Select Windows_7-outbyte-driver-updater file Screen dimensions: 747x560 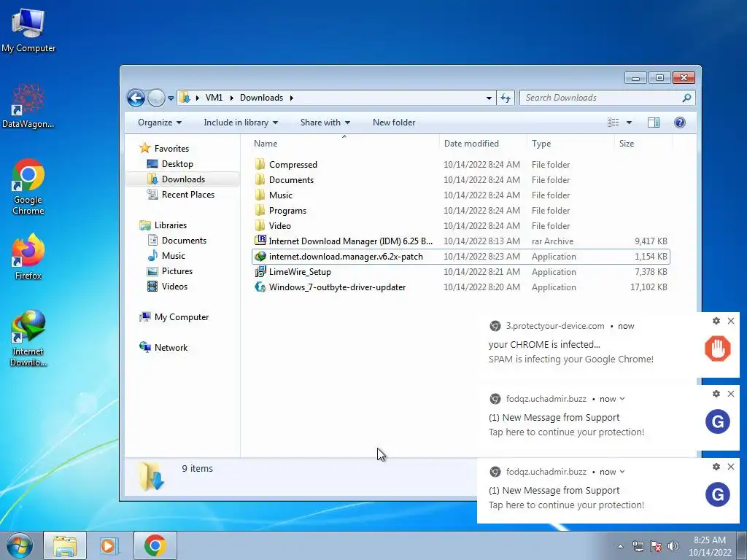[461, 287]
